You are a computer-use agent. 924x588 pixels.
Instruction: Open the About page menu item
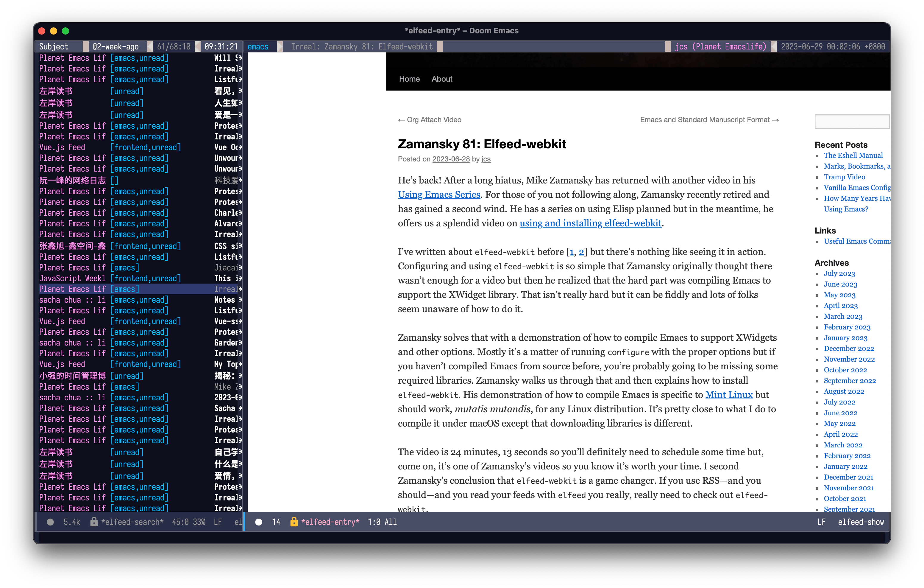coord(442,79)
